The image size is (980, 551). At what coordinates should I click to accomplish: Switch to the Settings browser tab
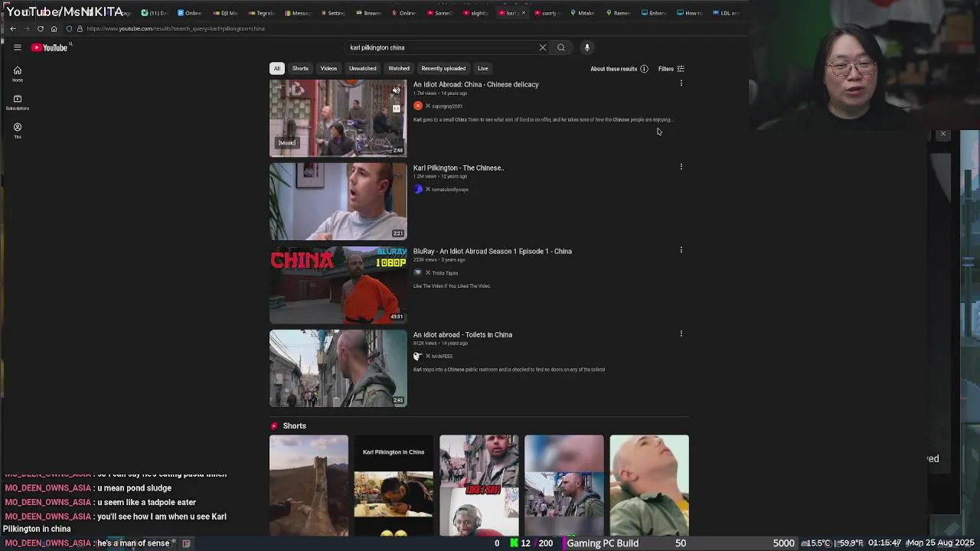pos(332,13)
